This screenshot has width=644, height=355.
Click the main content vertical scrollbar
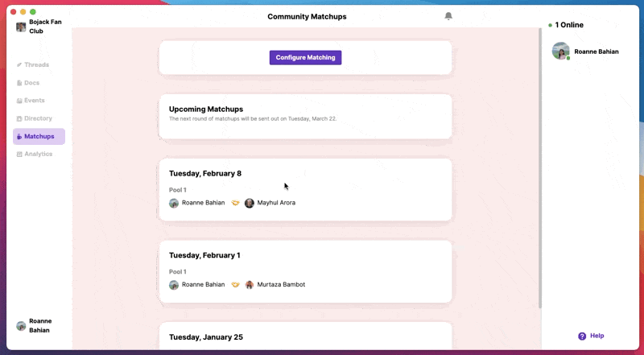coord(539,168)
